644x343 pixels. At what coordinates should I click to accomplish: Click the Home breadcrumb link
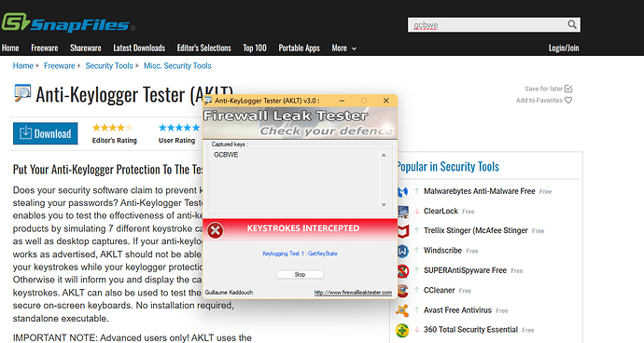coord(23,65)
